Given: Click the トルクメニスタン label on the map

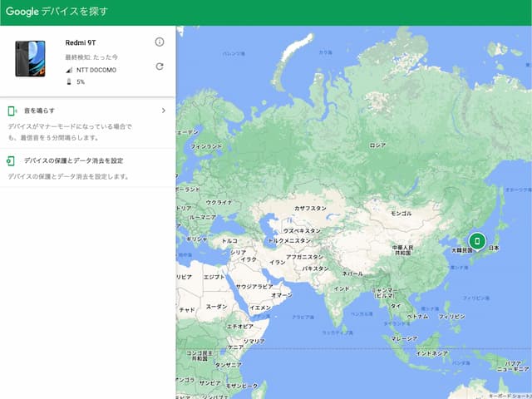Looking at the screenshot, I should [289, 240].
